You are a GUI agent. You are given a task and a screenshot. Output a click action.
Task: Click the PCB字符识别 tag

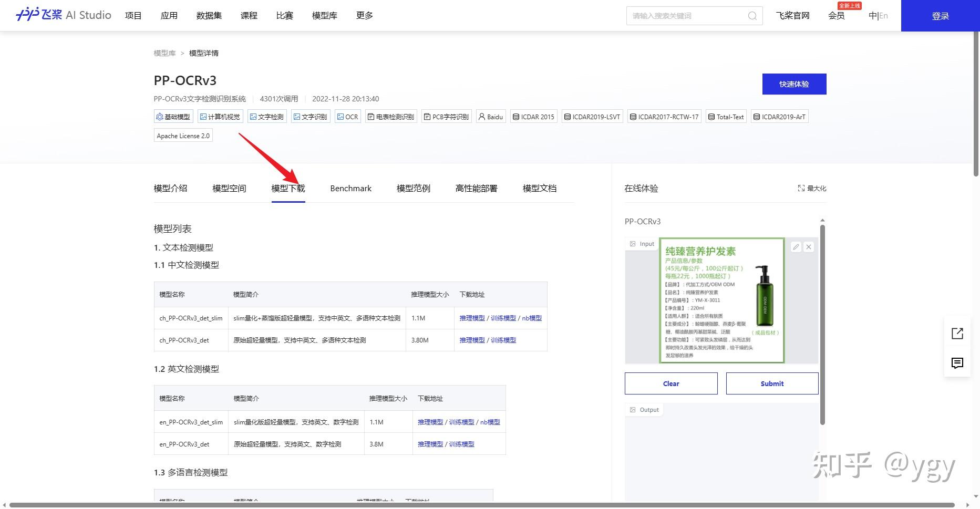coord(447,117)
